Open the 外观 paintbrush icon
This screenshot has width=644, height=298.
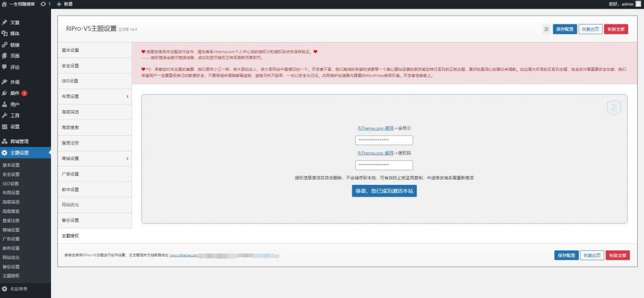(x=4, y=82)
